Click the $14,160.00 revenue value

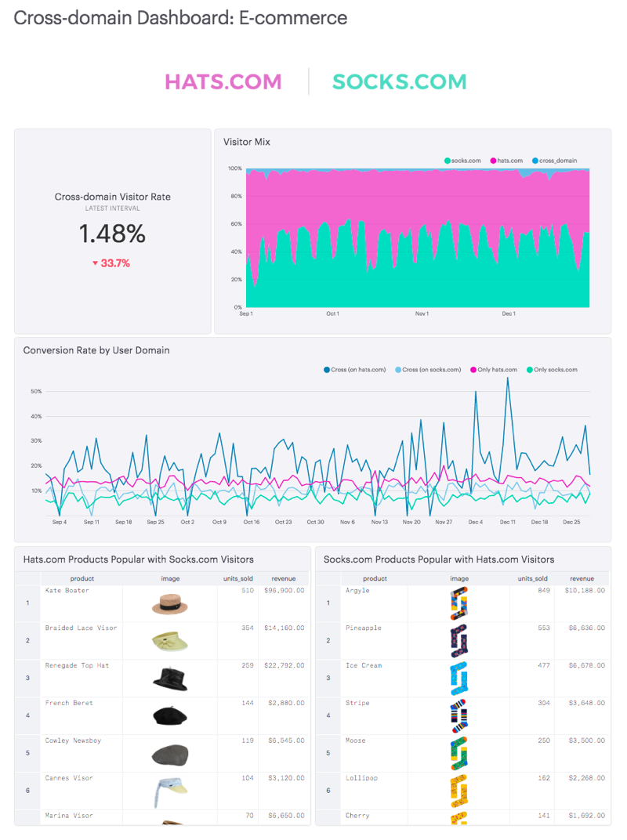(x=284, y=628)
